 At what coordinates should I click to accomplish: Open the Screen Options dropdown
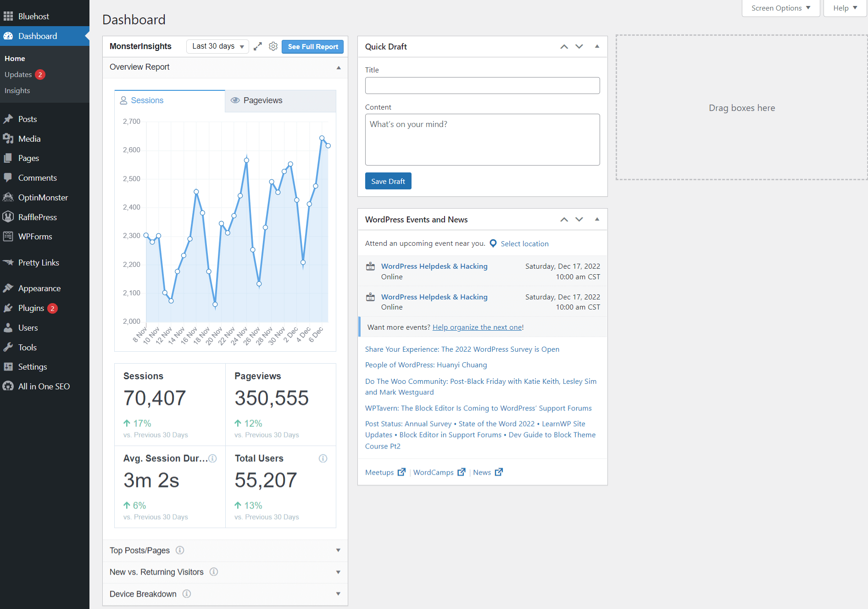[x=780, y=8]
